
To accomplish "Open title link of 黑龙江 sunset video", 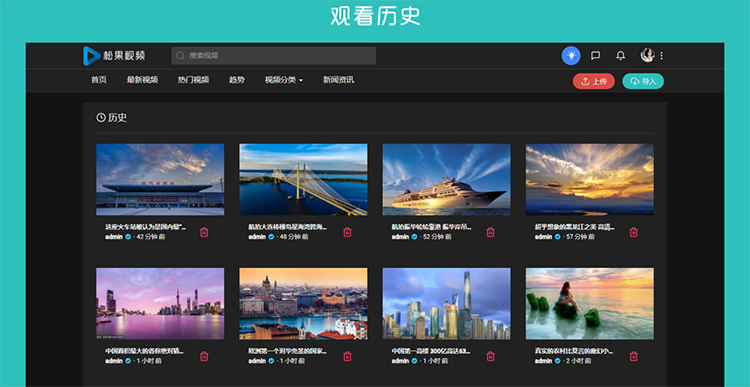I will (x=575, y=227).
